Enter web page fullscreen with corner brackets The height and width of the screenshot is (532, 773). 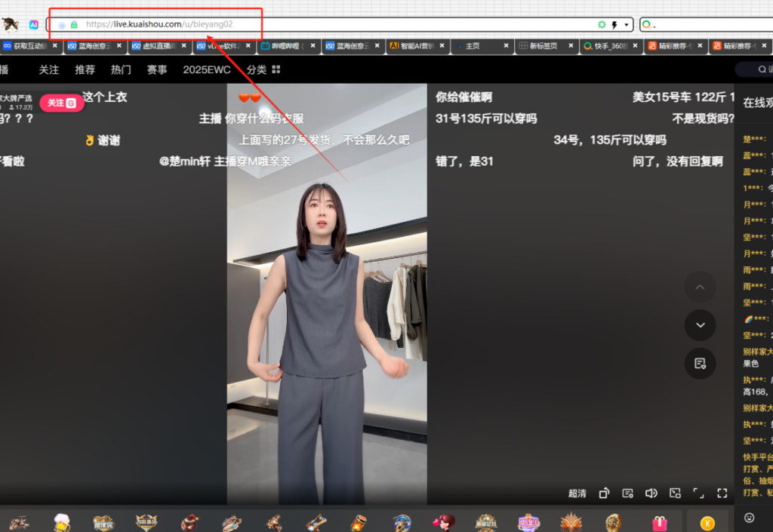click(698, 494)
